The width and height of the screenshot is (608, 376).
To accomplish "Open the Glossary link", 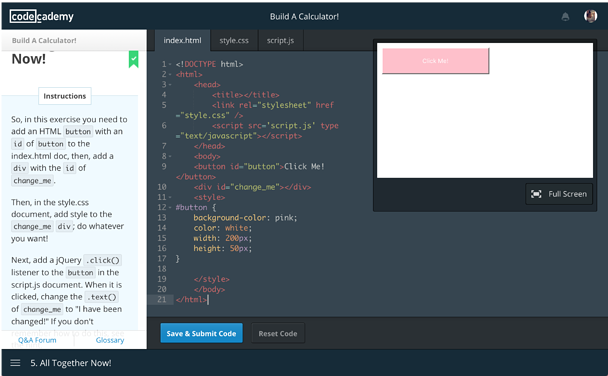I will (110, 340).
